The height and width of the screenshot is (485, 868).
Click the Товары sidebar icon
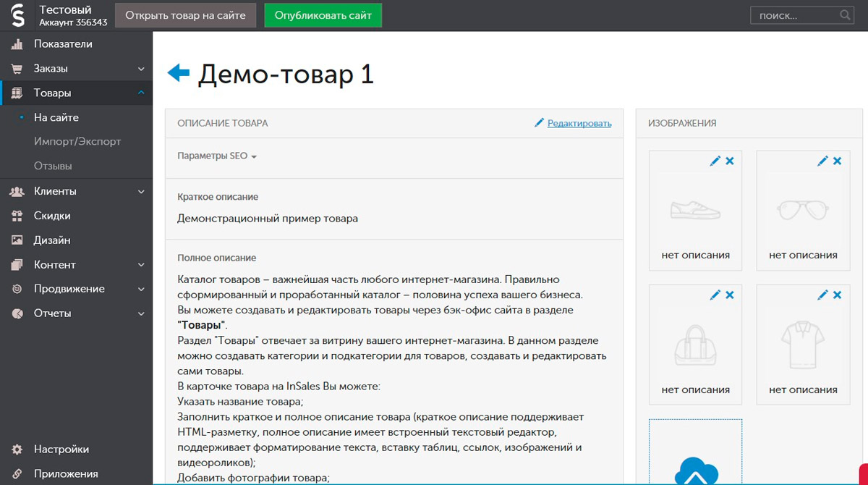tap(17, 93)
